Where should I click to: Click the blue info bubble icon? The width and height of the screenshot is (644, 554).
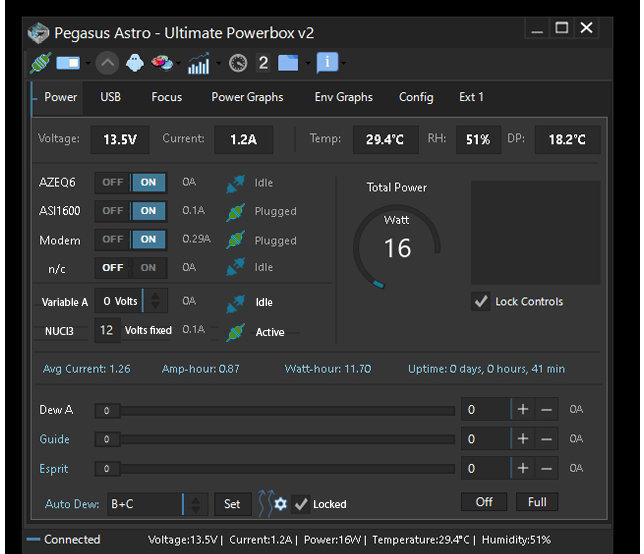coord(327,63)
